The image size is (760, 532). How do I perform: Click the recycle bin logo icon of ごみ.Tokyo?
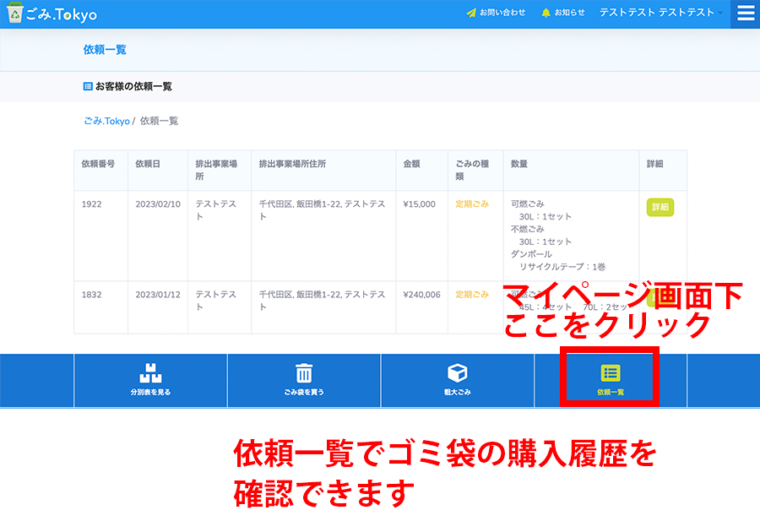pos(15,14)
